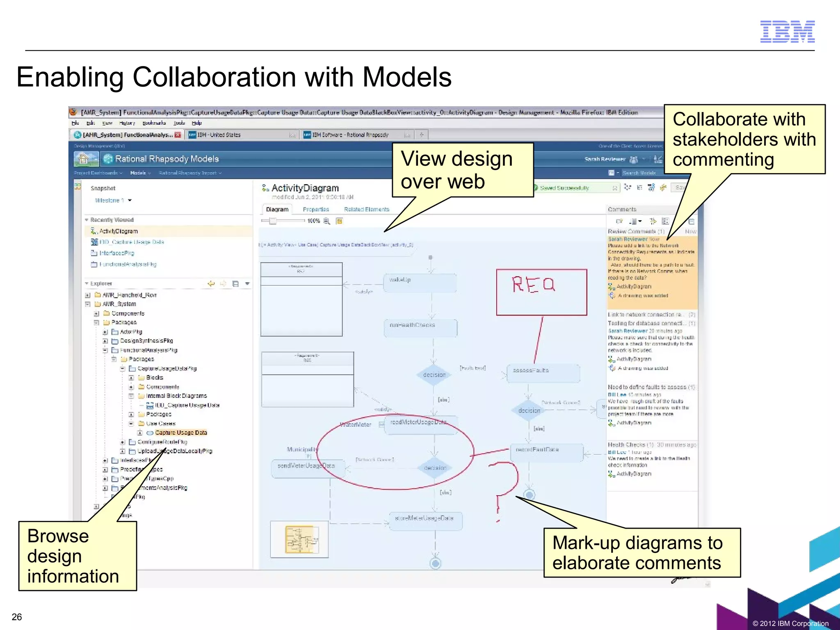Adjust the diagram zoom slider handle
Image resolution: width=840 pixels, height=630 pixels.
tap(273, 221)
